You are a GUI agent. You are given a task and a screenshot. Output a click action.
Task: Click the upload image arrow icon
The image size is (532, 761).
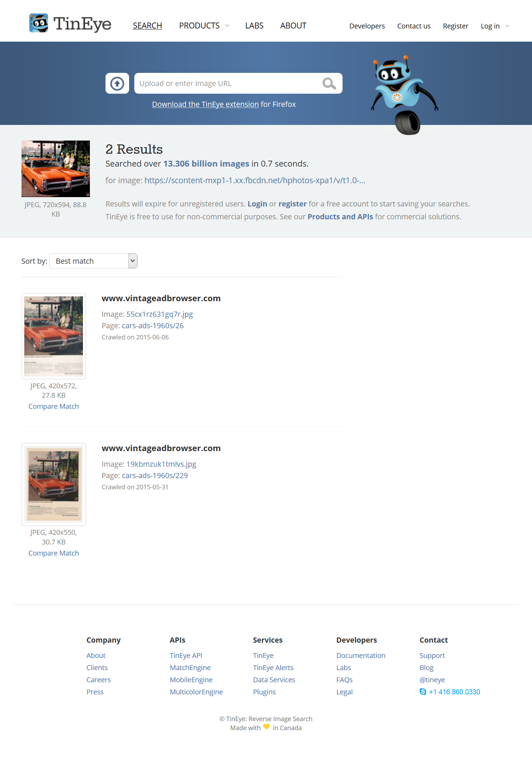point(117,83)
